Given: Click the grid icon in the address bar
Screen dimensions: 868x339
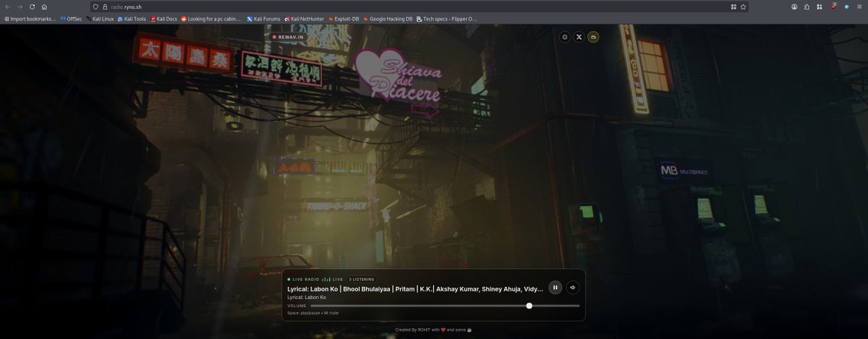Looking at the screenshot, I should [x=733, y=7].
